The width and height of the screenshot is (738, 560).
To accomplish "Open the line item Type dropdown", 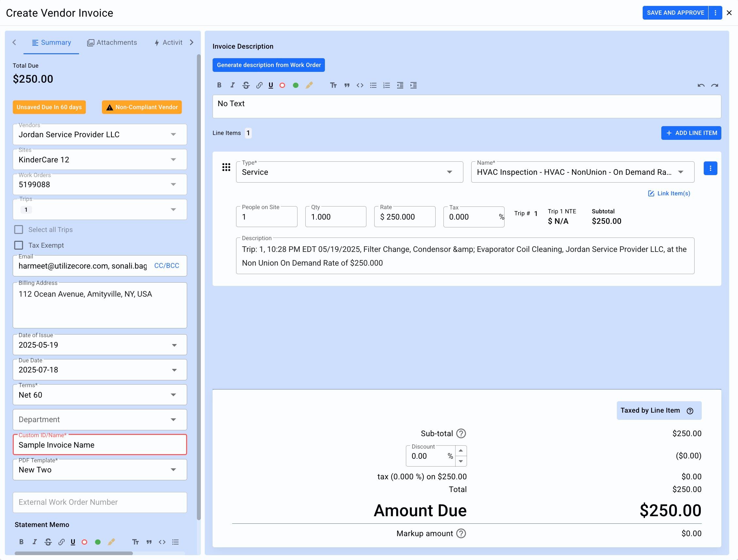I will tap(449, 172).
